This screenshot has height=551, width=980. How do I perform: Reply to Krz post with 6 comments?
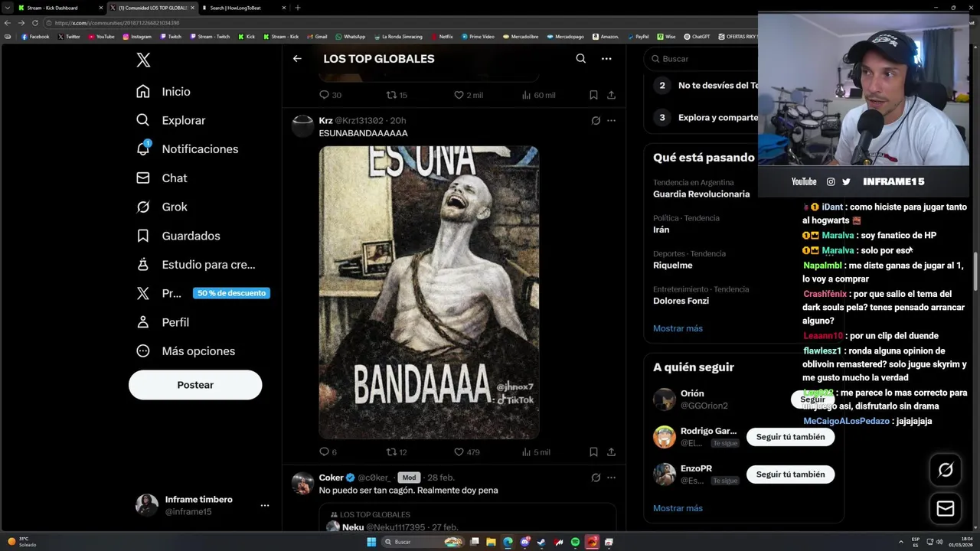click(324, 452)
